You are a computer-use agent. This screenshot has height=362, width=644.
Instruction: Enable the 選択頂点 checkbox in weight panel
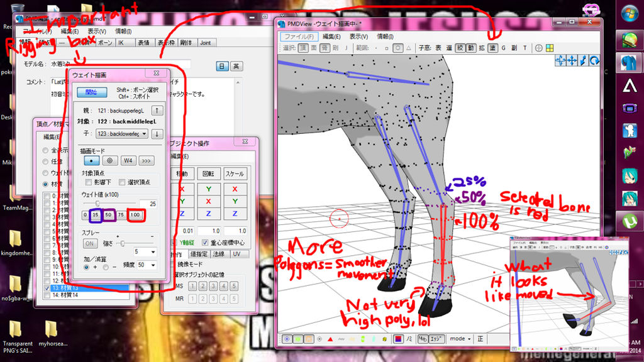click(121, 182)
